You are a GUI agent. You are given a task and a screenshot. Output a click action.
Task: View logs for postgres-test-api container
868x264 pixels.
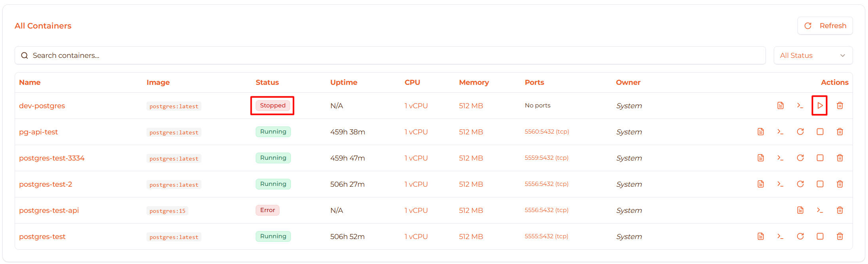click(x=800, y=210)
